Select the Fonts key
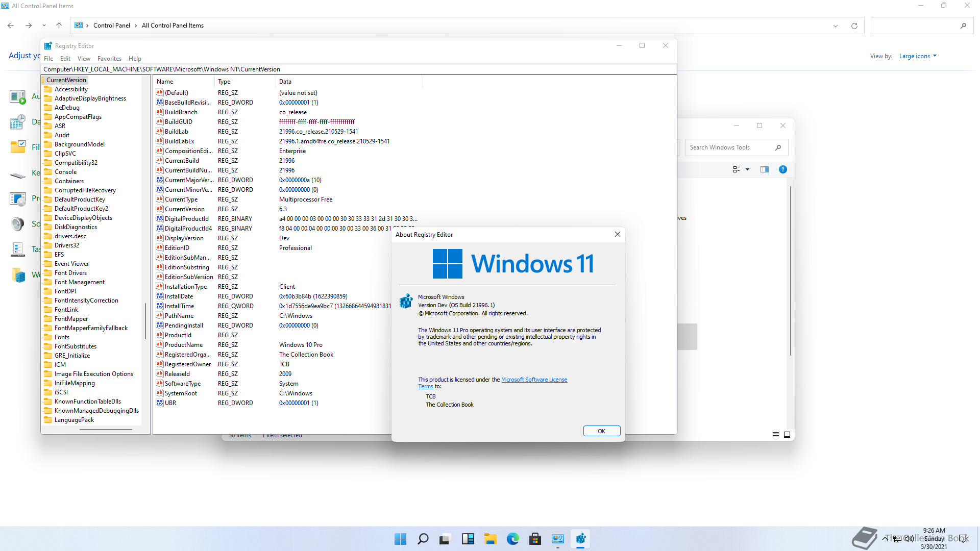The height and width of the screenshot is (551, 980). (x=62, y=337)
